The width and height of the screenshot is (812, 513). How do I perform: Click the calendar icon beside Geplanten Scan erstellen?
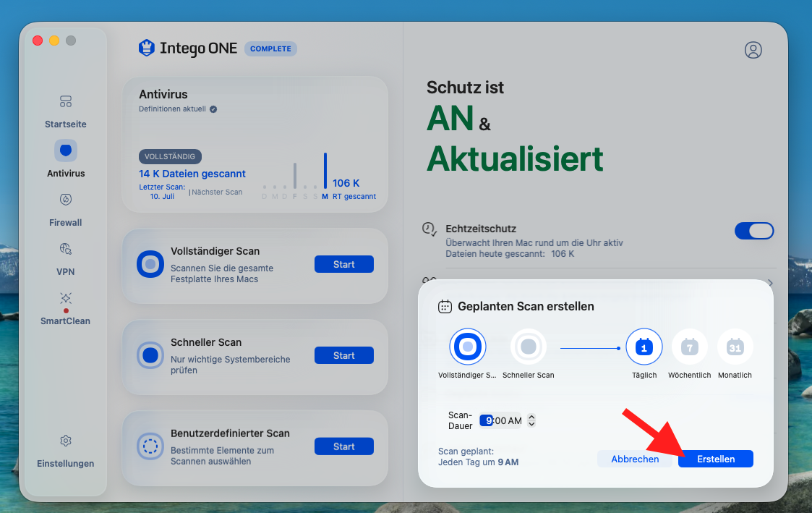click(x=445, y=307)
